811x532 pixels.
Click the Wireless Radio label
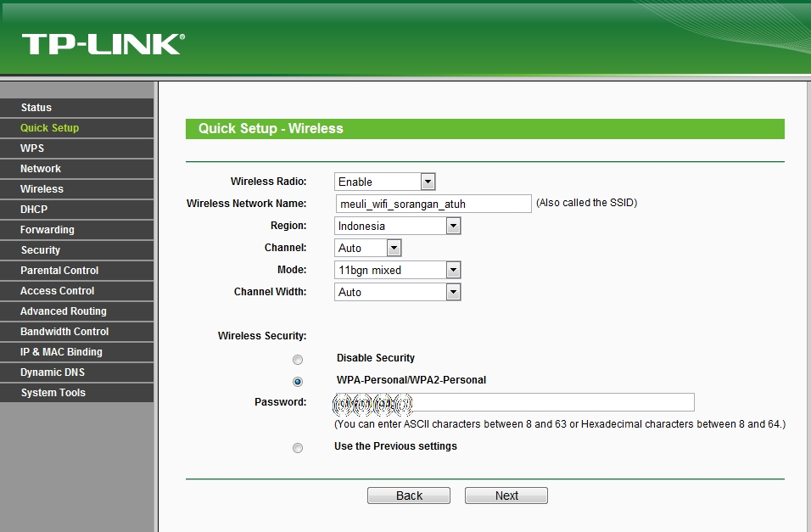[x=268, y=182]
